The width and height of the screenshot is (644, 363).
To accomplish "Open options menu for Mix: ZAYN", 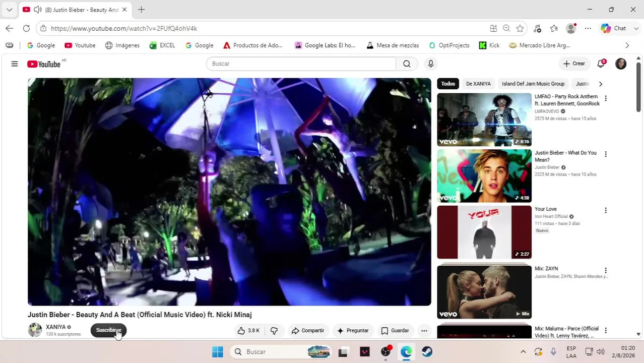I will [606, 270].
